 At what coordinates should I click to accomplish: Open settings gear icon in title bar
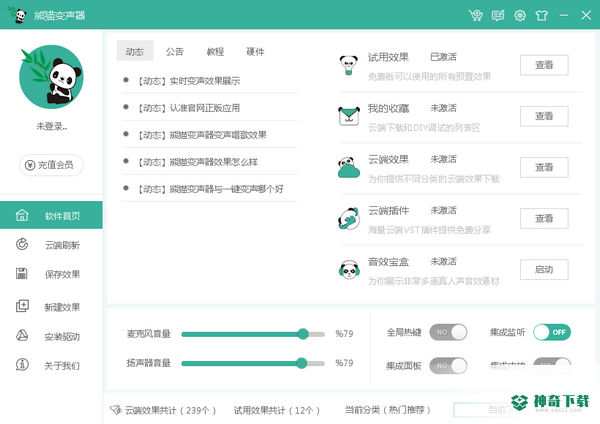(x=520, y=15)
